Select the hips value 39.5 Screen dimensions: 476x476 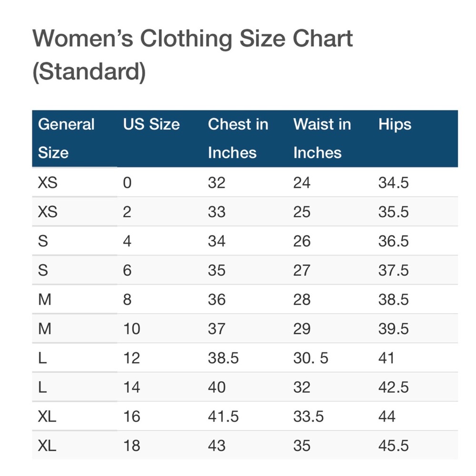point(393,329)
